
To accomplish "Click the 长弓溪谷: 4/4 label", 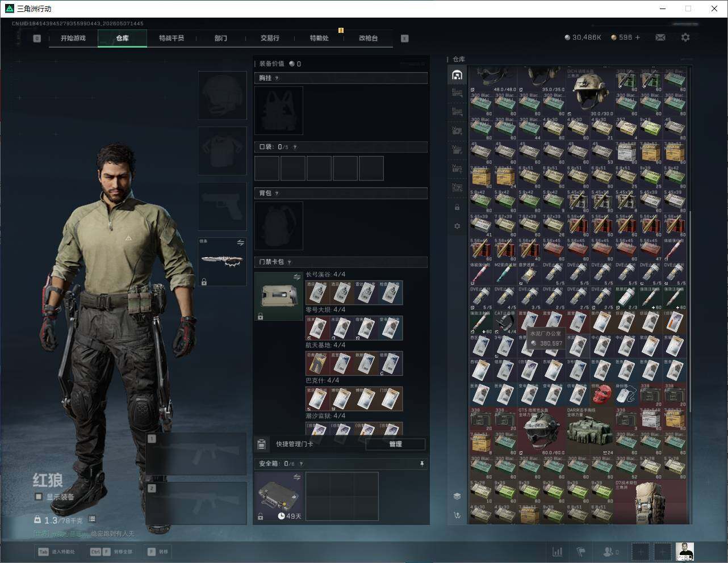I will tap(325, 275).
